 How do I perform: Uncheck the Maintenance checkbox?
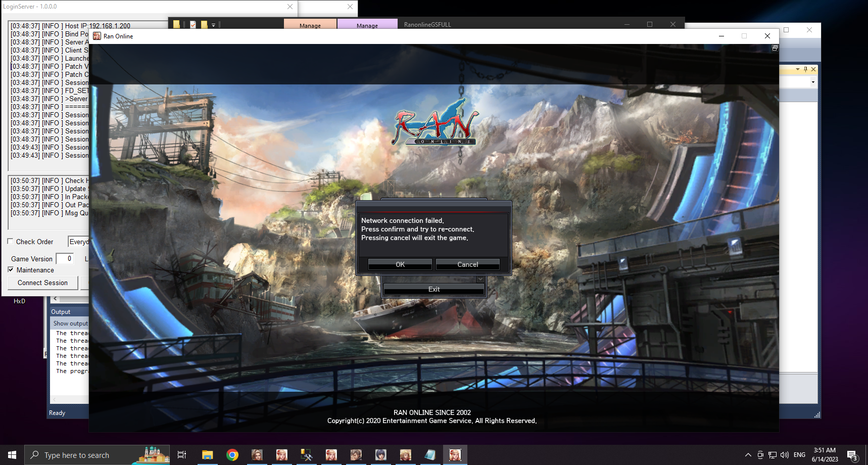coord(11,270)
